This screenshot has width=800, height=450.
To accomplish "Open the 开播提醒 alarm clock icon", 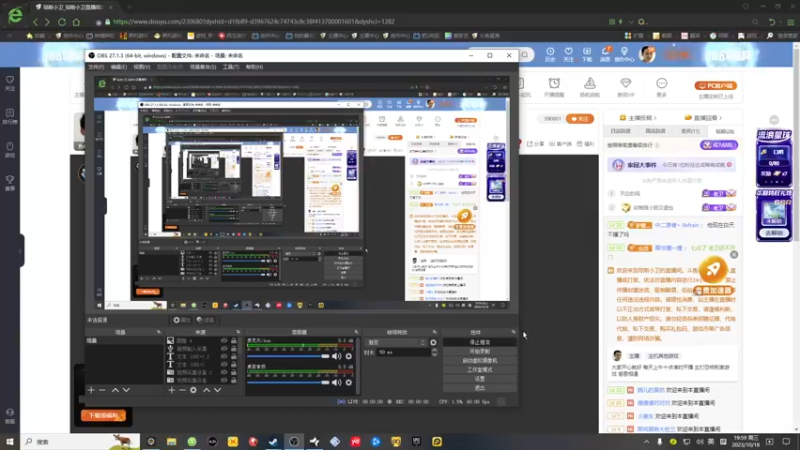I will [554, 87].
